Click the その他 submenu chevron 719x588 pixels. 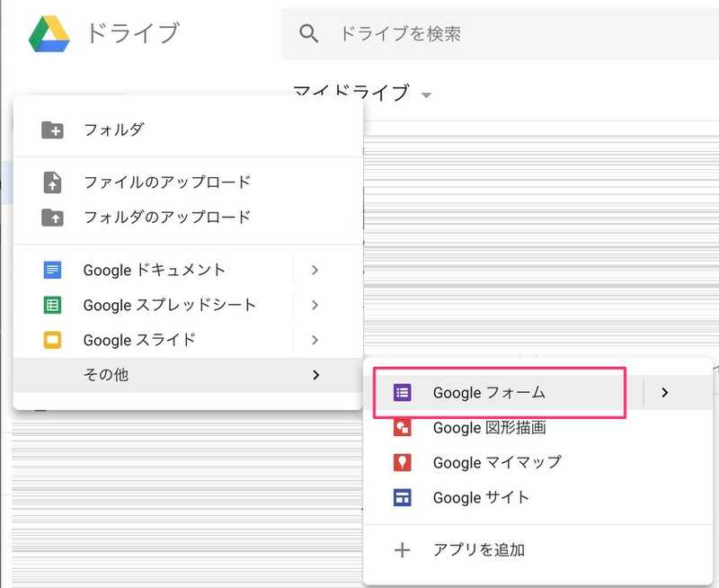coord(316,375)
